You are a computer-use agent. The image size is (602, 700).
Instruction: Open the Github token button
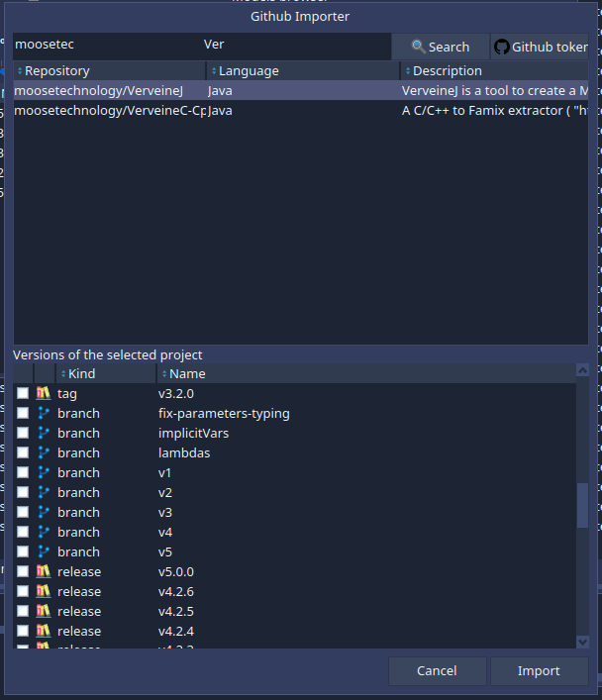pos(540,47)
